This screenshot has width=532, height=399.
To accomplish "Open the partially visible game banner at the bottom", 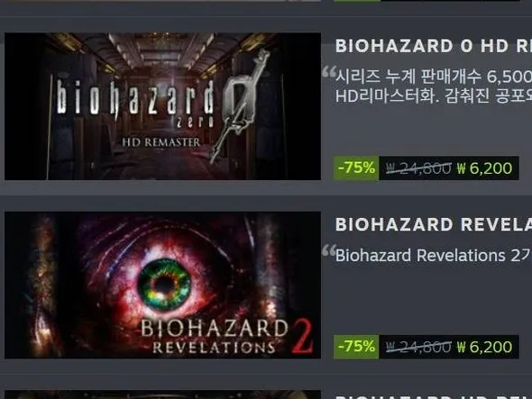I will 162,394.
